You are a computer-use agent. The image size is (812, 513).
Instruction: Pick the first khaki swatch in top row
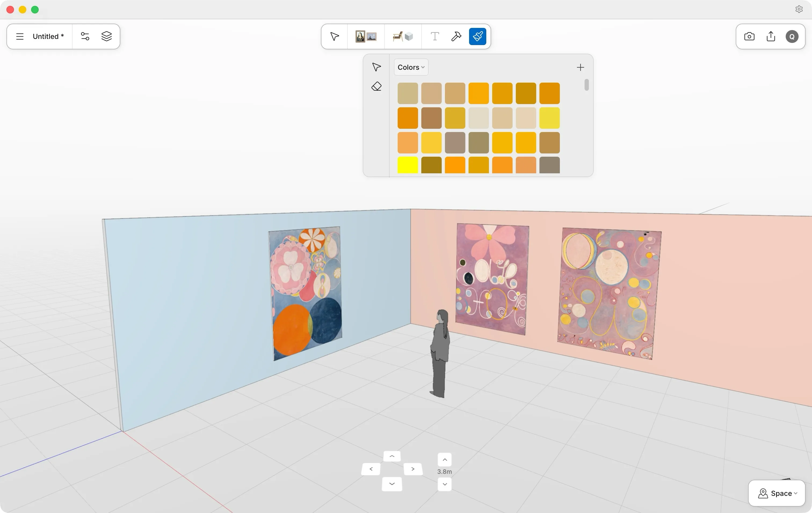click(x=408, y=93)
